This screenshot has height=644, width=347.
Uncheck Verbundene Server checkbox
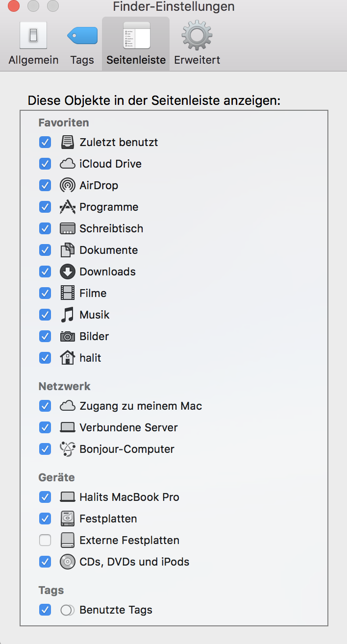[x=45, y=427]
